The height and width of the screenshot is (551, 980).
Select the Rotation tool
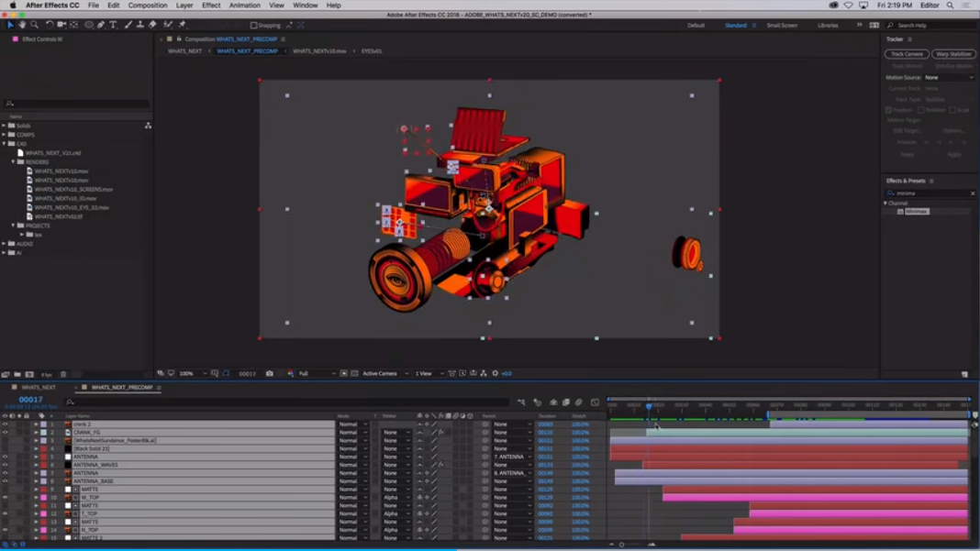49,25
